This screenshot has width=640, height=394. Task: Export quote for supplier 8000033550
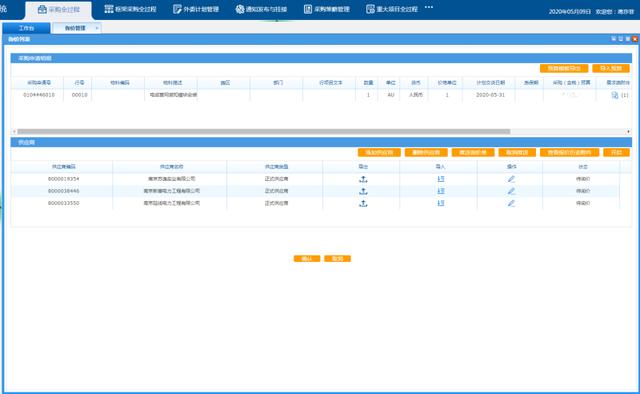[x=363, y=203]
